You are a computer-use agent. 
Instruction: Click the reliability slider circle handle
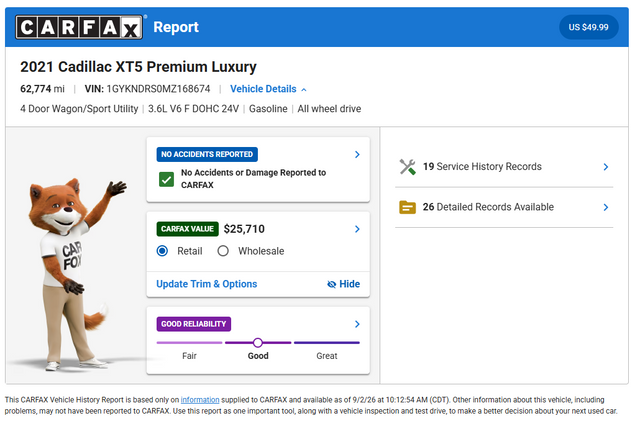tap(258, 343)
